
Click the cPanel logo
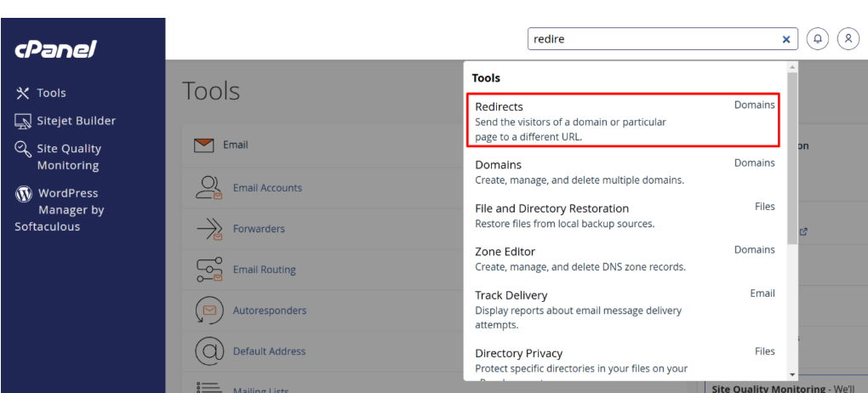pyautogui.click(x=55, y=49)
